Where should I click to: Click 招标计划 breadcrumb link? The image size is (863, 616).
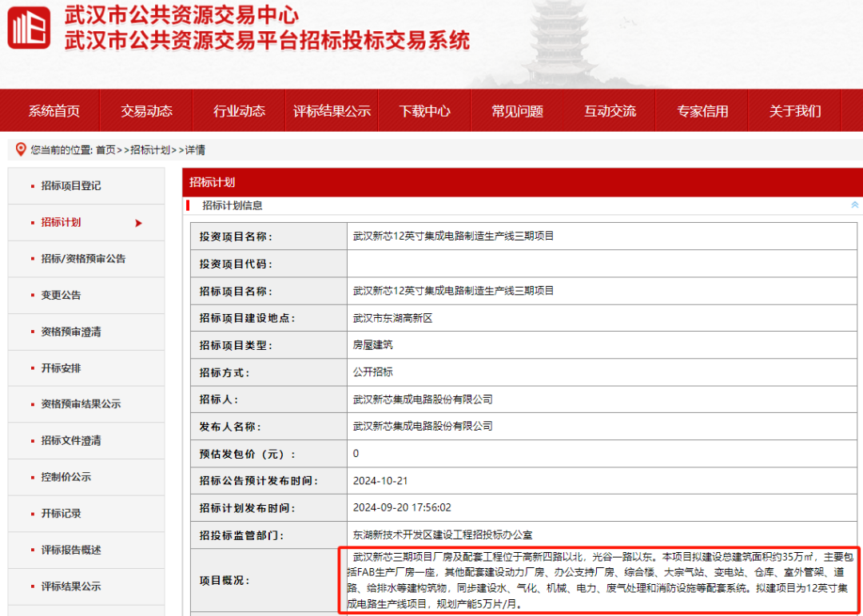pos(150,150)
